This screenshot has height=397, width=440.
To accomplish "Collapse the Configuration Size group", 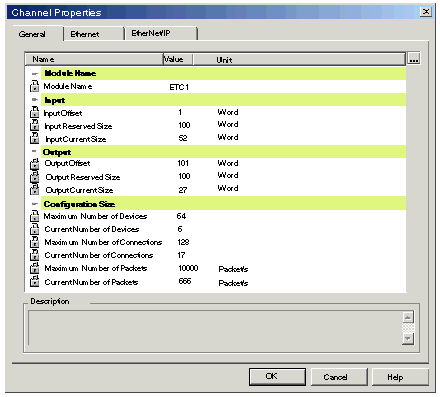I will [34, 204].
